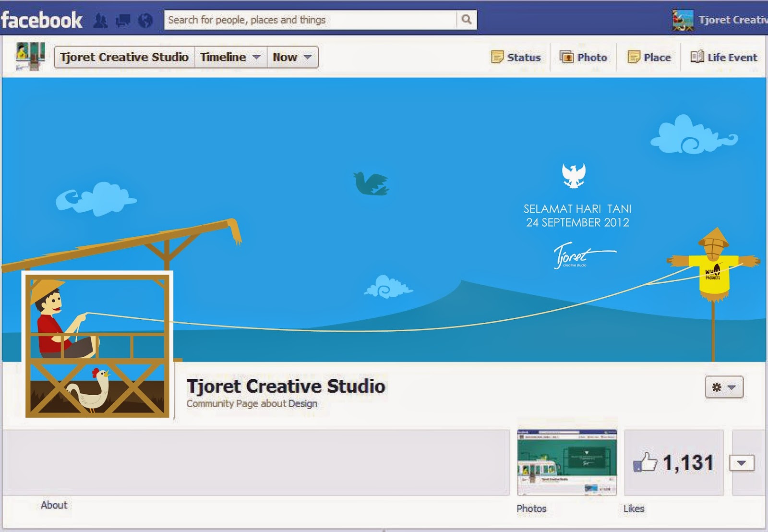The height and width of the screenshot is (532, 768).
Task: Select the Place composer option
Action: (649, 57)
